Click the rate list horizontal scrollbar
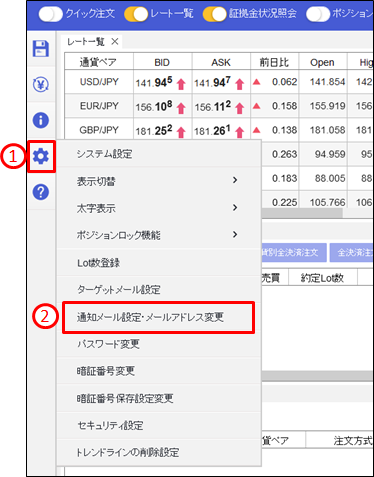The width and height of the screenshot is (374, 477). click(302, 213)
